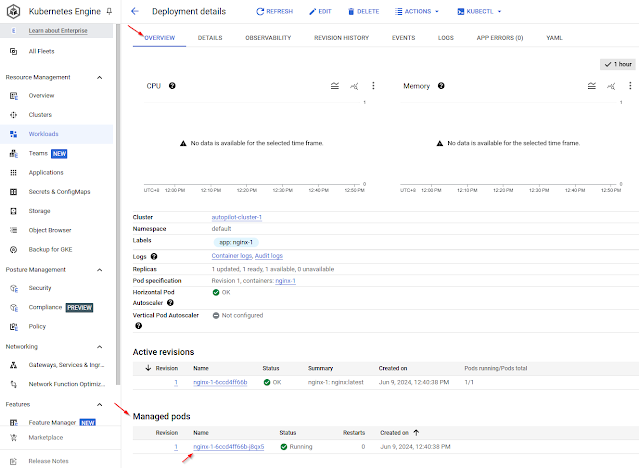The height and width of the screenshot is (468, 639).
Task: Click the Refresh button
Action: (x=275, y=11)
